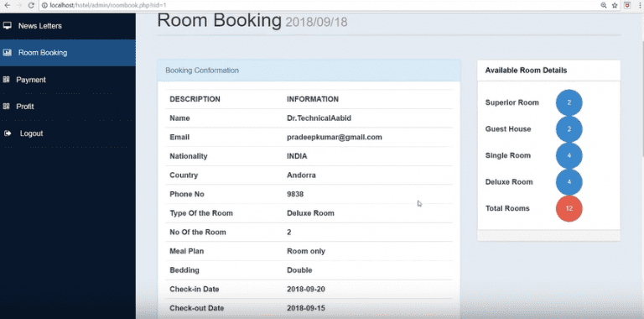Click the Superior Room blue count circle
This screenshot has height=319, width=644.
click(569, 102)
